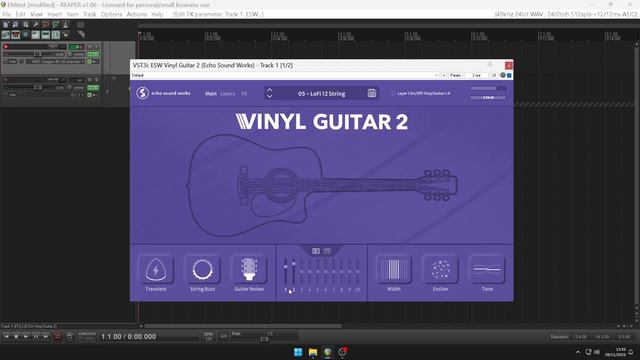Toggle Grid lines toolbar icon
The height and width of the screenshot is (360, 640).
coord(46,35)
